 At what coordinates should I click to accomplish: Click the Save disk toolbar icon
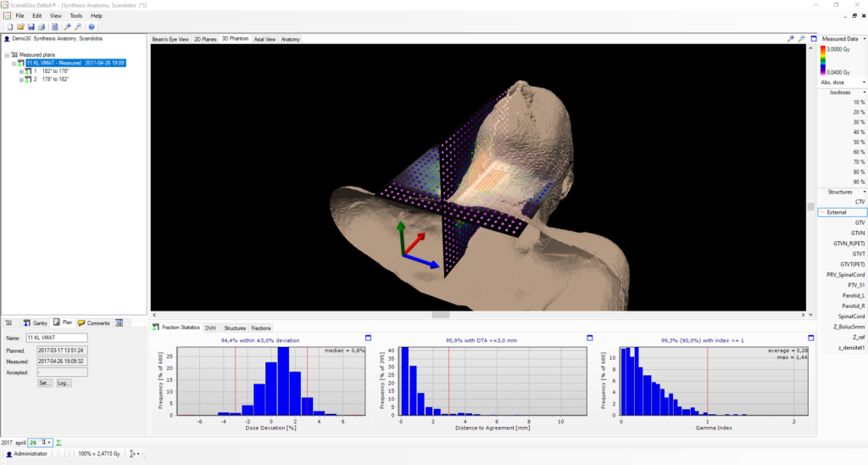[x=31, y=27]
